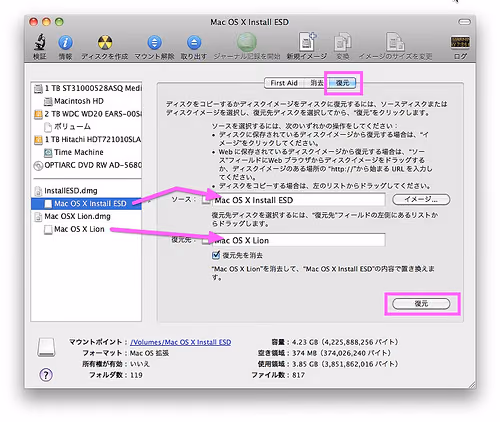Click the yellow minimize window button
500x422 pixels.
pos(46,22)
